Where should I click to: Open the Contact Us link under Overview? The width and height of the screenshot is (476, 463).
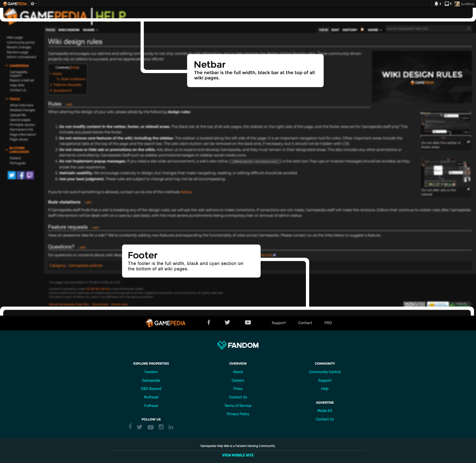[x=238, y=397]
